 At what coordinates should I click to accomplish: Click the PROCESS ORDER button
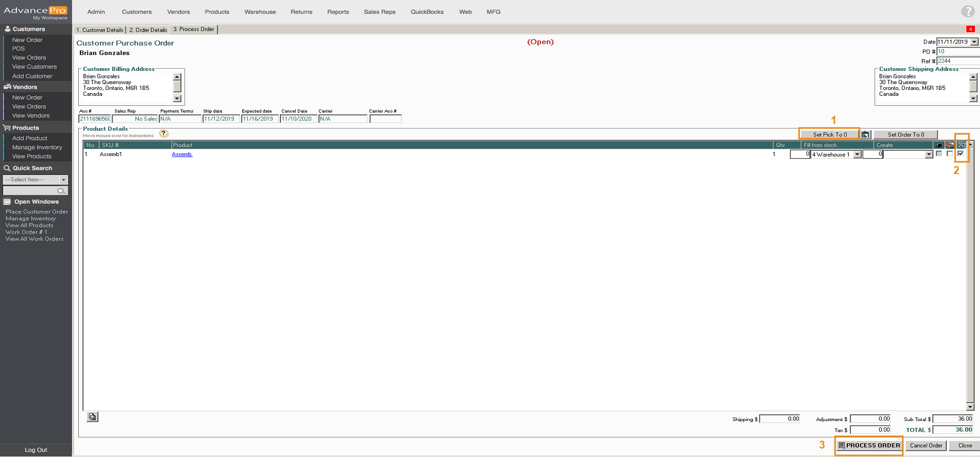pyautogui.click(x=869, y=445)
